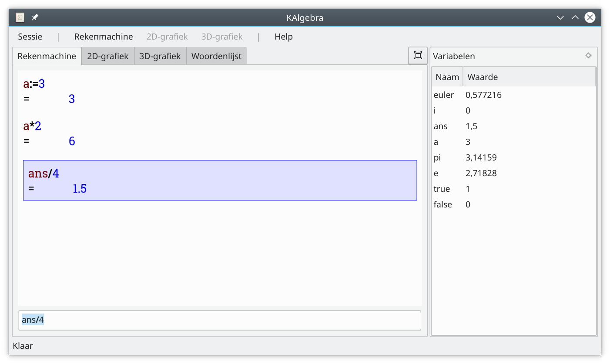Viewport: 610px width, 364px height.
Task: Minimize KAlgebra with the down chevron
Action: click(x=560, y=17)
